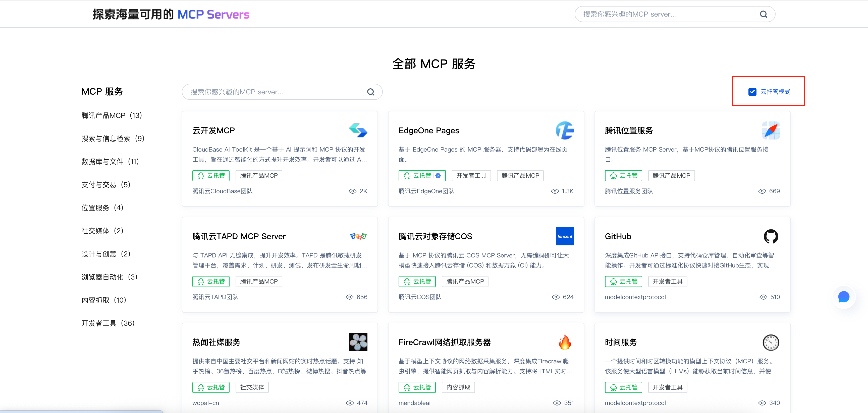Open the 腾讯云对象存储COS card title
This screenshot has height=413, width=868.
[435, 236]
